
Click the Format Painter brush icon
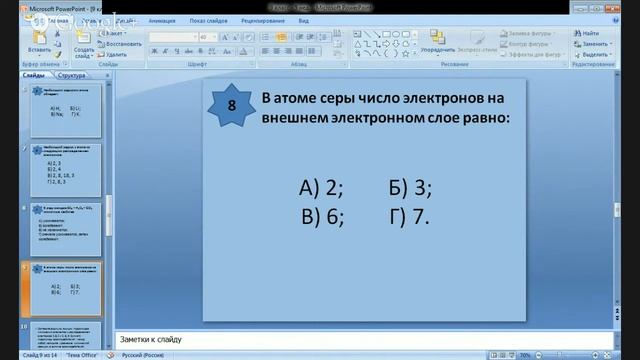click(x=58, y=54)
